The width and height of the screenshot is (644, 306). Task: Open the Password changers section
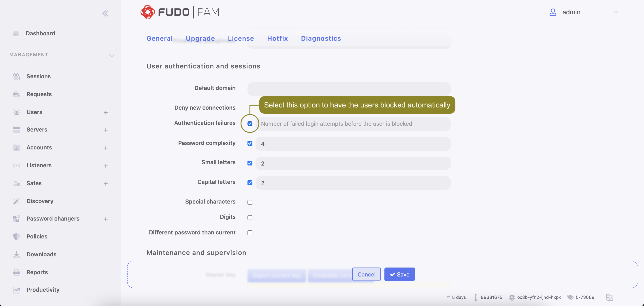point(53,219)
